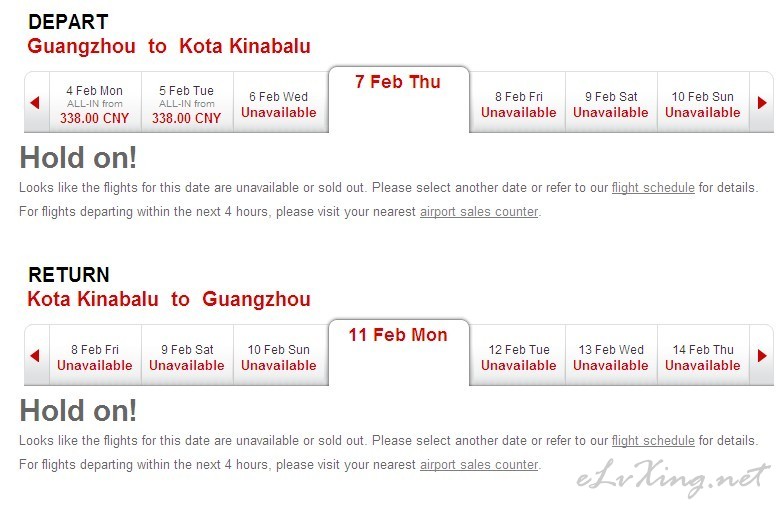Select the 10 Feb Sun return date
The width and height of the screenshot is (781, 511).
pos(280,356)
